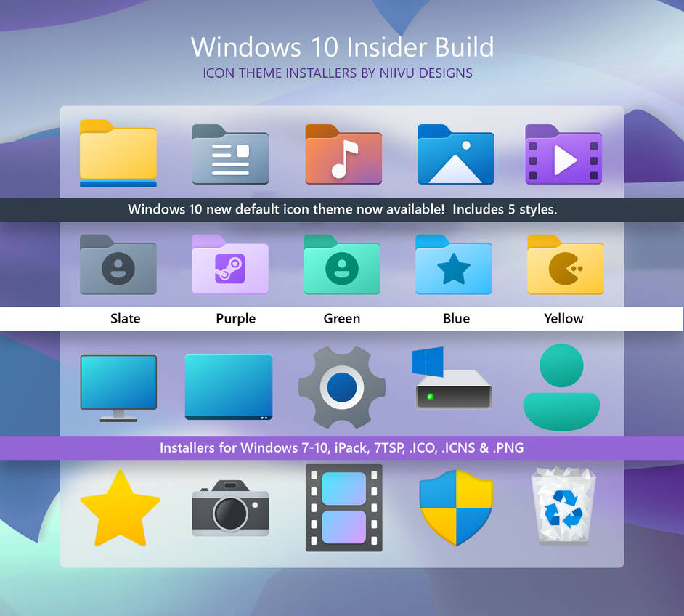Image resolution: width=684 pixels, height=616 pixels.
Task: Click the purple Steam folder icon
Action: click(x=230, y=264)
